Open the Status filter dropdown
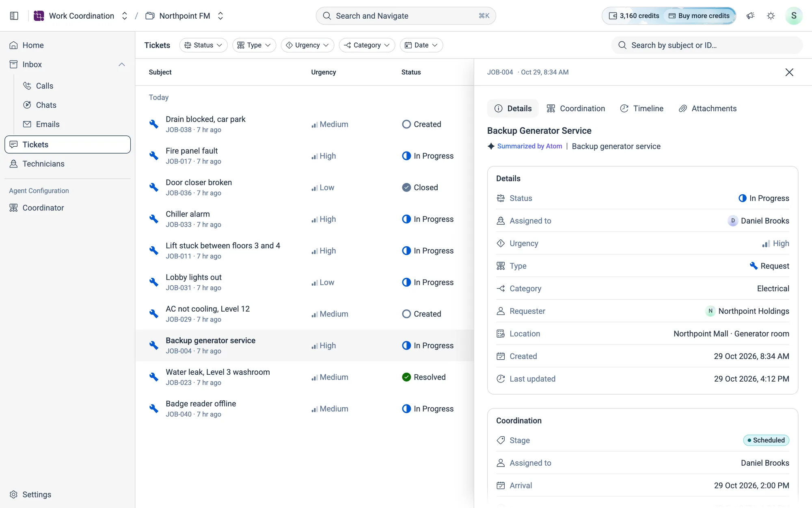Viewport: 812px width, 508px height. pos(203,45)
